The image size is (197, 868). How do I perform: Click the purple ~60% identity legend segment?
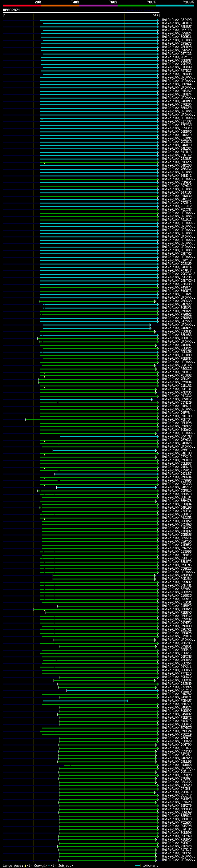[98, 6]
